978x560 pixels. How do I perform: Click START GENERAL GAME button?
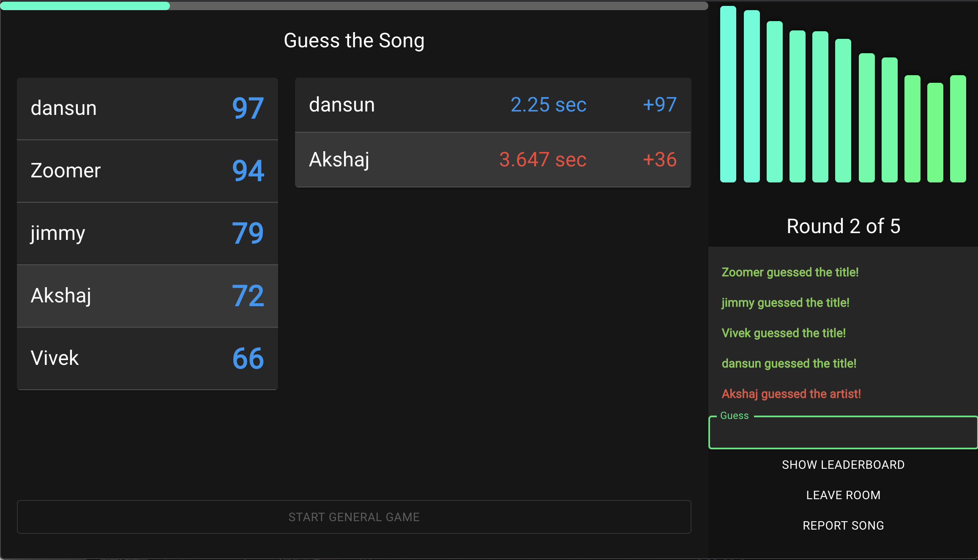point(354,517)
